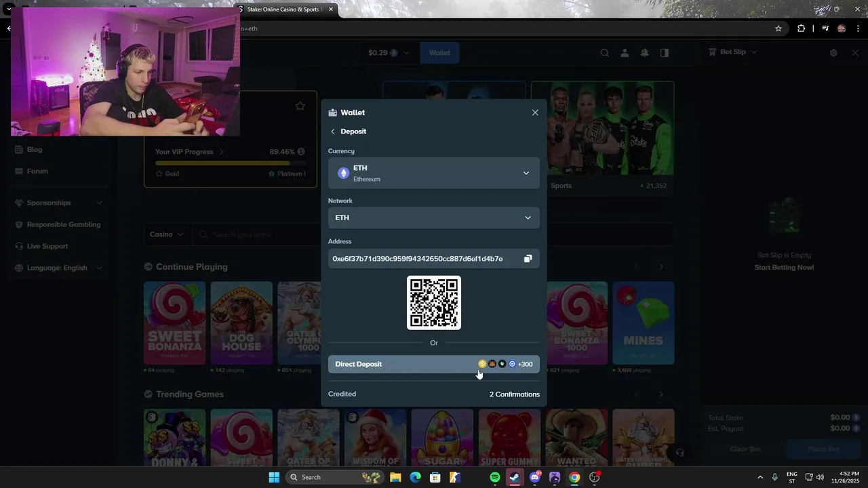Open the Sweet Bonanza game with 64 playing

pos(174,323)
